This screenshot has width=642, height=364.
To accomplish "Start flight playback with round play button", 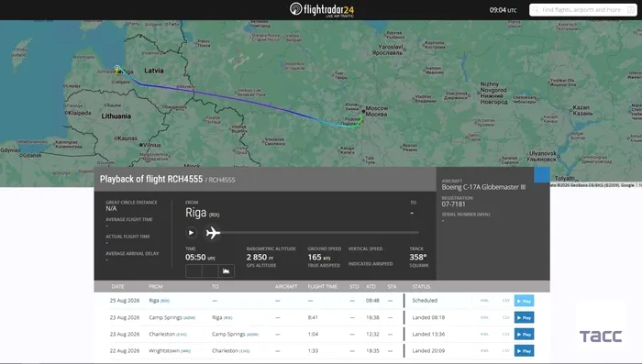I will [191, 233].
